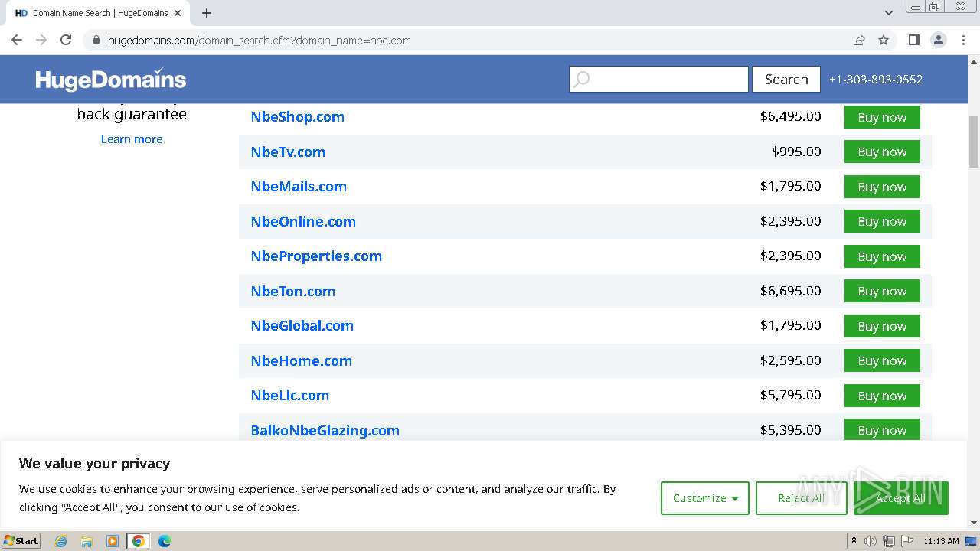Click the page vertical scrollbar thumb

click(x=974, y=142)
